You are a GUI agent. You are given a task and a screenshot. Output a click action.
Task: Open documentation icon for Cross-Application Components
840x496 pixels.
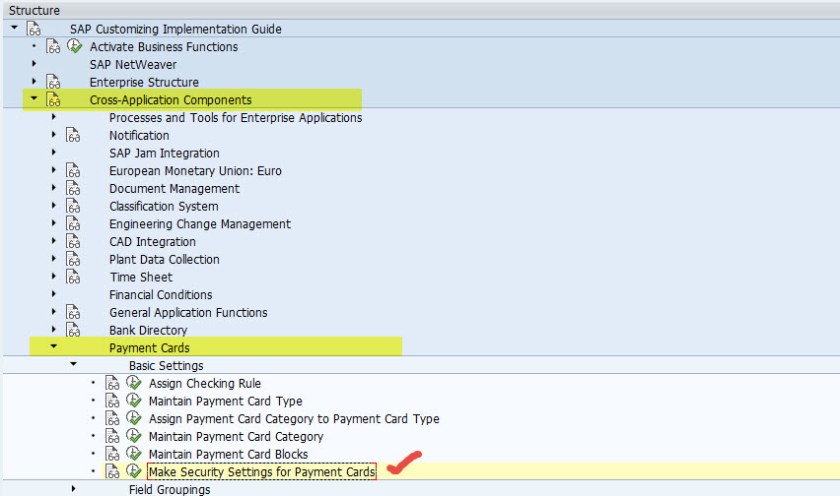[52, 100]
